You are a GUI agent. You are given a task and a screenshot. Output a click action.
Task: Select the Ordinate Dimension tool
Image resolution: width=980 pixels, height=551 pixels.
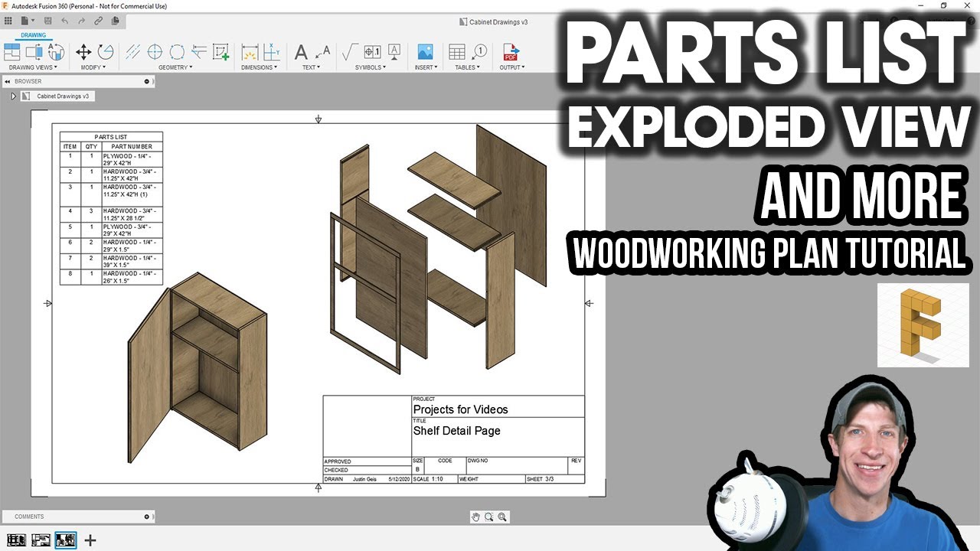pos(272,52)
